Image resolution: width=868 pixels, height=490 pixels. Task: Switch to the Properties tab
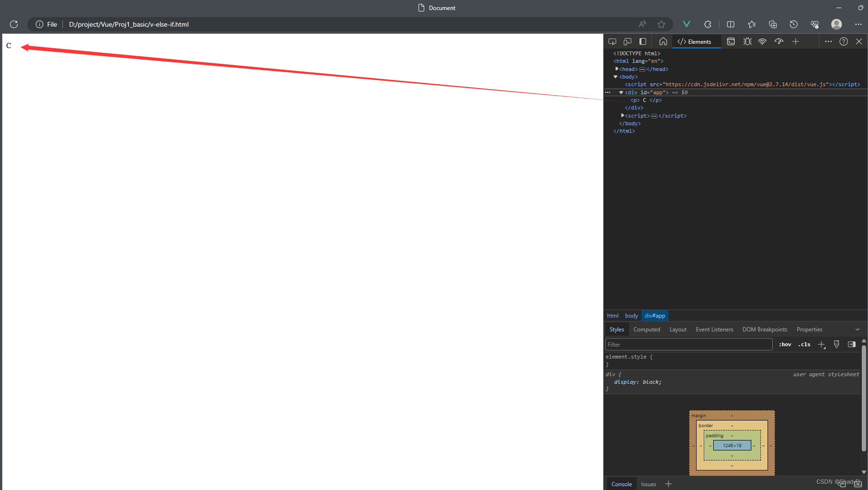click(809, 330)
